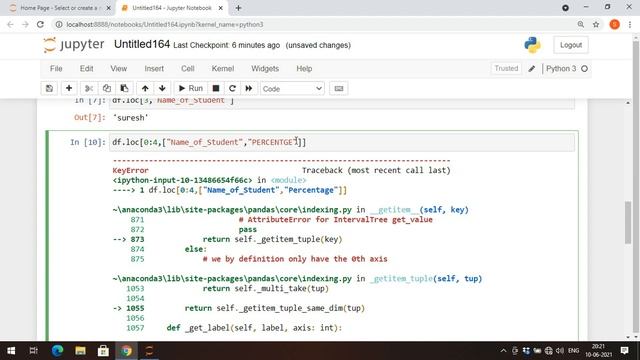Click the In [10]: cell prompt
The height and width of the screenshot is (360, 640).
click(88, 142)
